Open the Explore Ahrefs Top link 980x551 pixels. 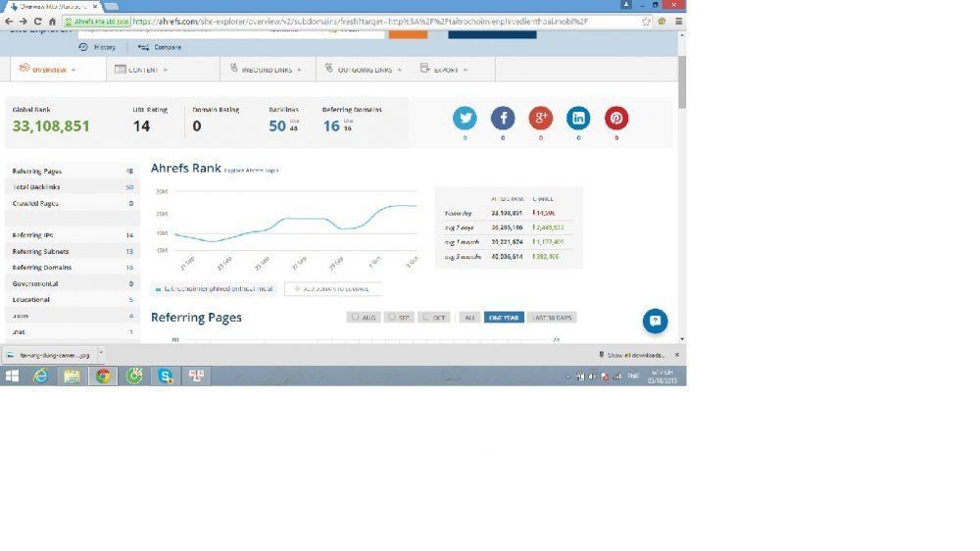pos(251,171)
